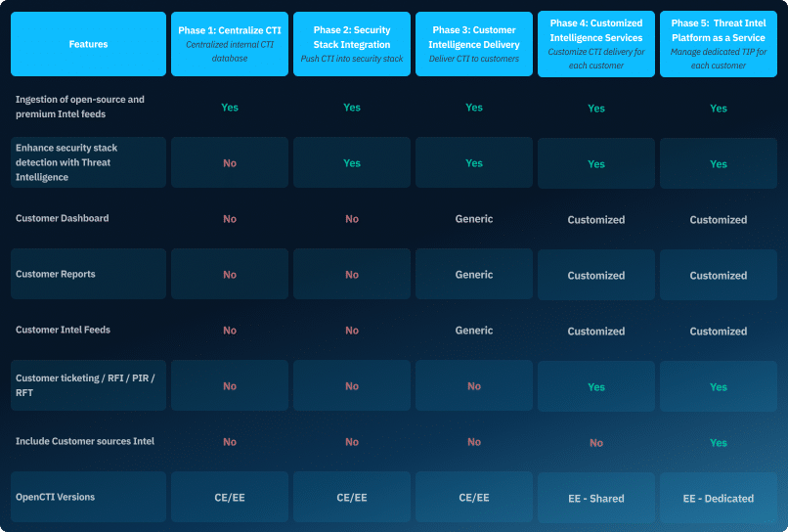Open Phase 3: Customer Intelligence Delivery header
Screen dimensions: 788x532
point(474,44)
